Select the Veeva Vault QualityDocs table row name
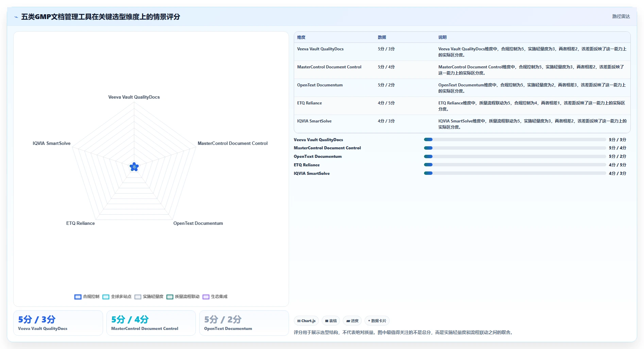644x349 pixels. (x=320, y=49)
